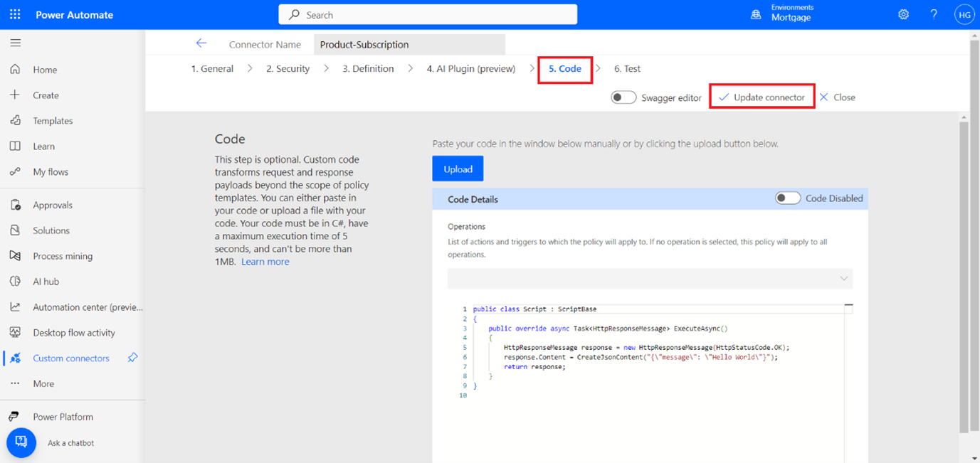The image size is (980, 463).
Task: Open the app launcher waffle icon
Action: (15, 14)
